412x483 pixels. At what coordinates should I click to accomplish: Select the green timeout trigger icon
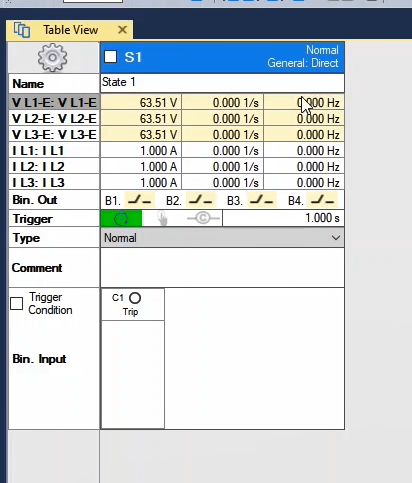coord(121,219)
